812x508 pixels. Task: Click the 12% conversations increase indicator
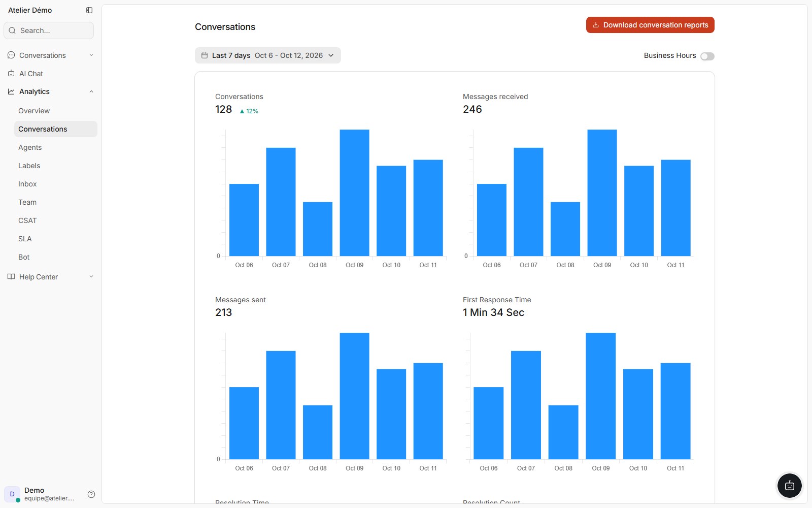[x=249, y=111]
